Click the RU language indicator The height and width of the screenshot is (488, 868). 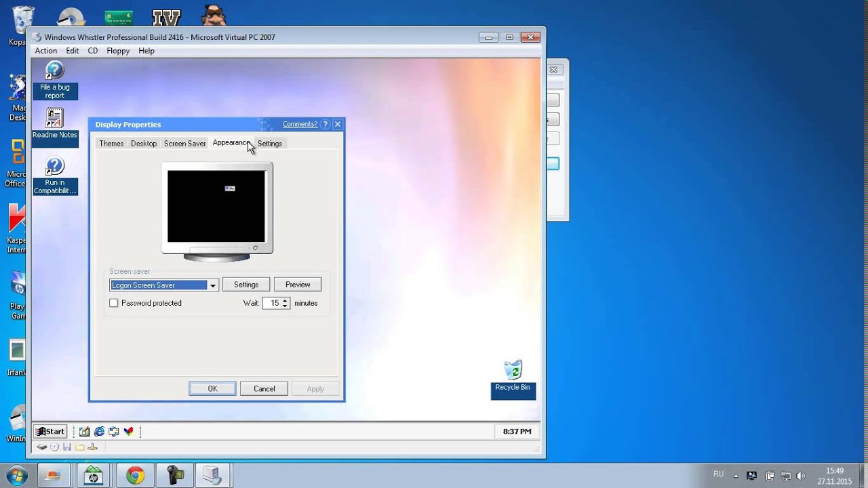(x=718, y=474)
